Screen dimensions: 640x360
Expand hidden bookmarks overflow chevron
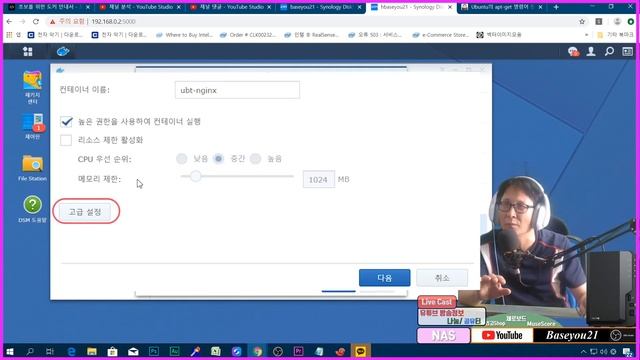pyautogui.click(x=587, y=35)
